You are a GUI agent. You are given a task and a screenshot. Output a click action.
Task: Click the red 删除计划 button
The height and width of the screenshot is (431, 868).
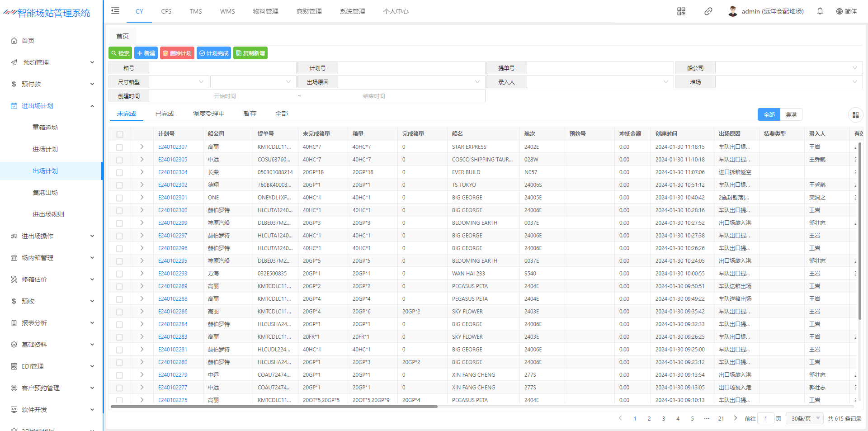tap(177, 53)
